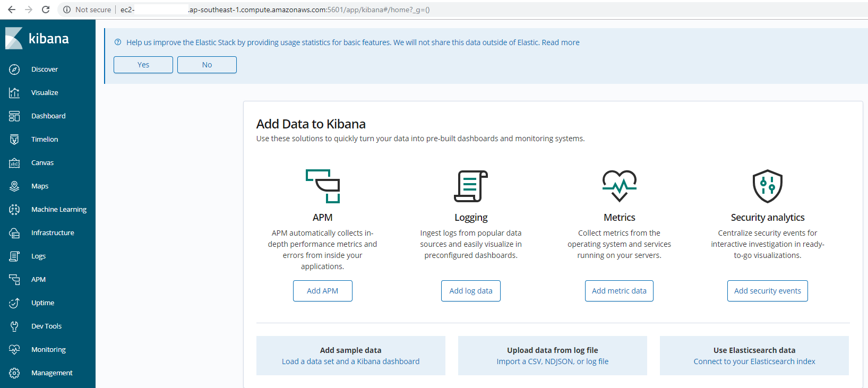Open the Dashboard icon in sidebar
868x388 pixels.
[14, 116]
